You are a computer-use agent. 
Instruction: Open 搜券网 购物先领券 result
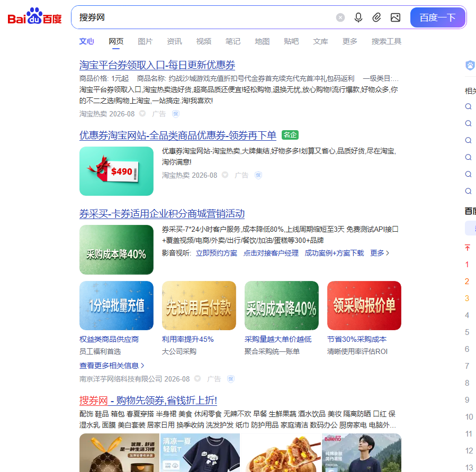click(x=148, y=401)
